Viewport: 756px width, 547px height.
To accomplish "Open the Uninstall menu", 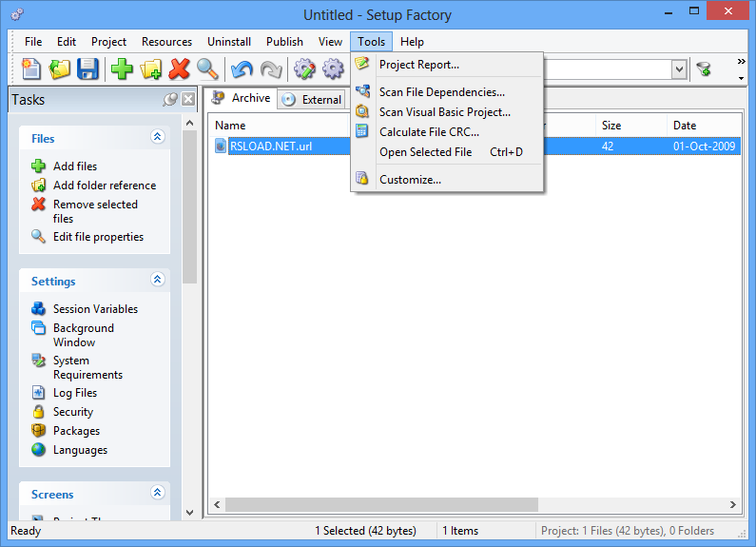I will [229, 42].
